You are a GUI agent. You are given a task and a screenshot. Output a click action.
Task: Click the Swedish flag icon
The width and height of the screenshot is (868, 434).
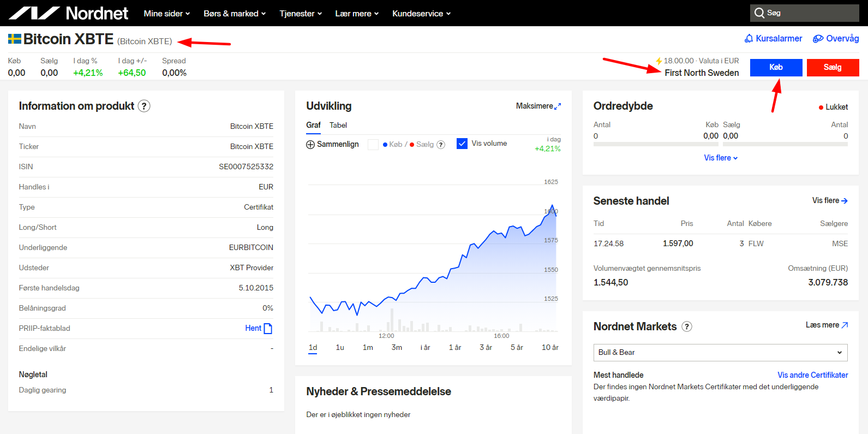[15, 39]
